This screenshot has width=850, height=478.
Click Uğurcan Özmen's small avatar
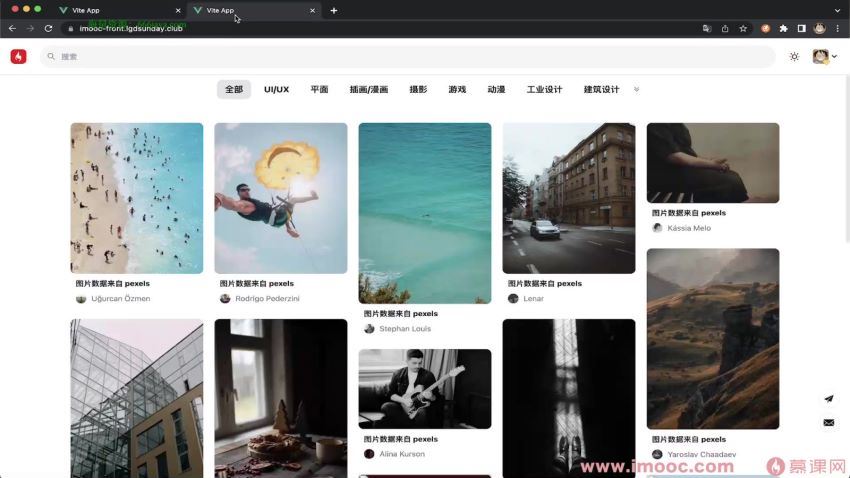(x=81, y=299)
